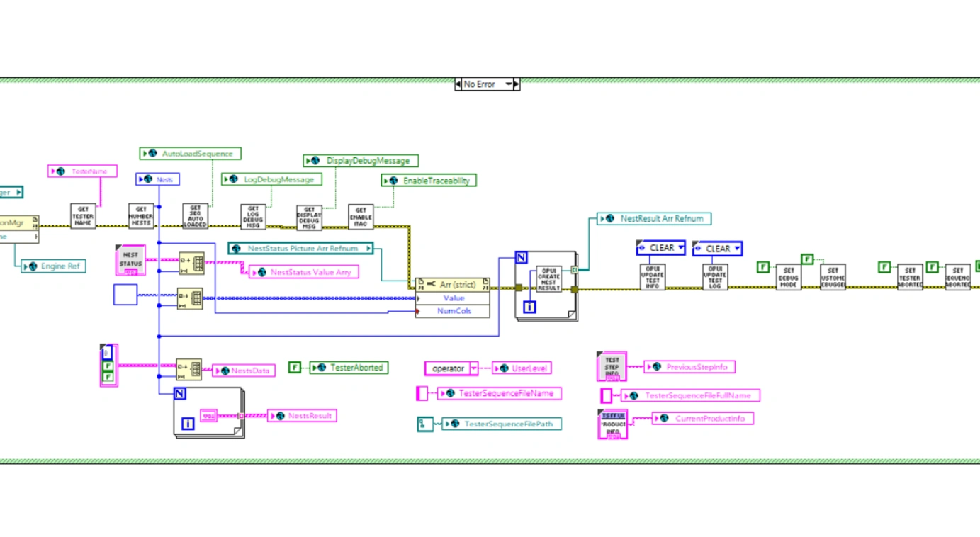Select Initialize Array node wired to NEST STATUS

192,264
